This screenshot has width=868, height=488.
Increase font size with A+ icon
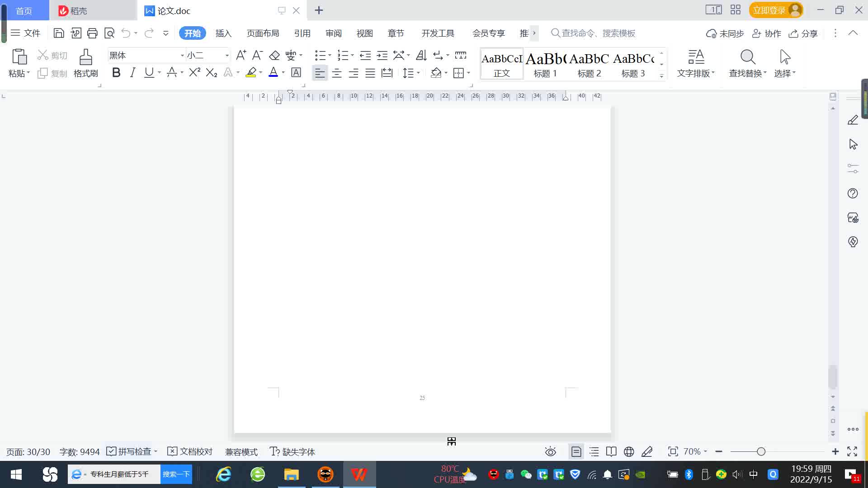(241, 55)
